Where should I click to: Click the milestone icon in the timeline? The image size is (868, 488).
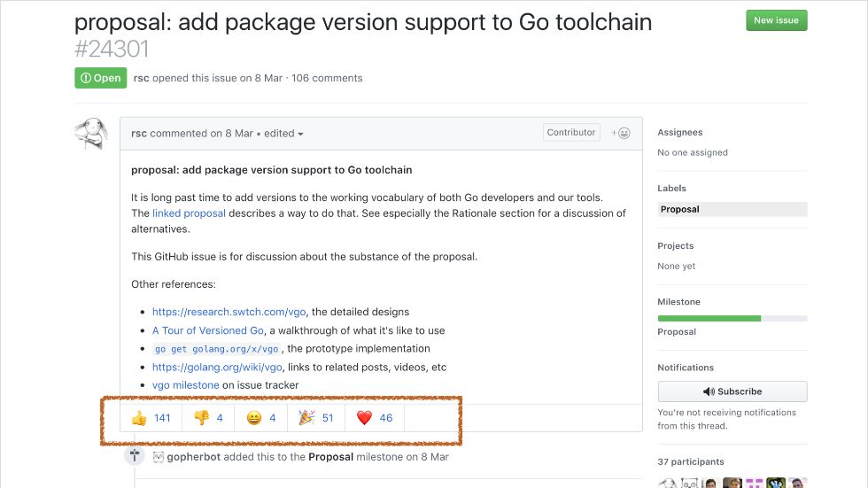pos(135,456)
